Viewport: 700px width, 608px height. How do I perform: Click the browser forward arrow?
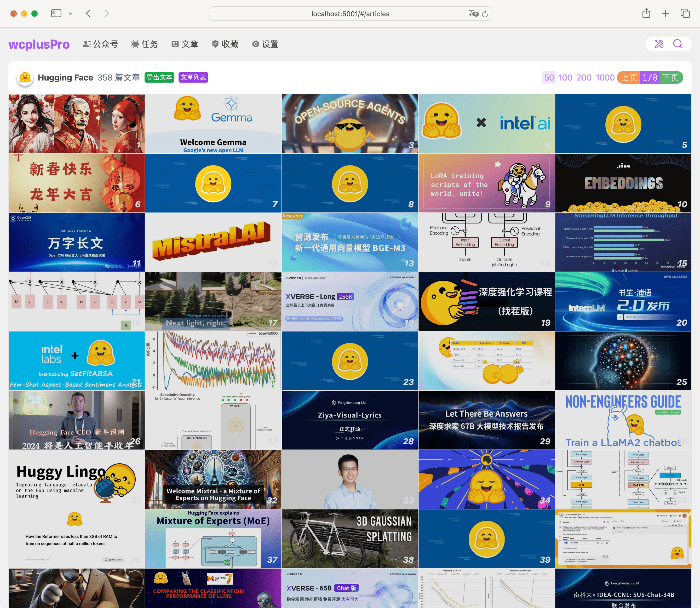coord(107,14)
